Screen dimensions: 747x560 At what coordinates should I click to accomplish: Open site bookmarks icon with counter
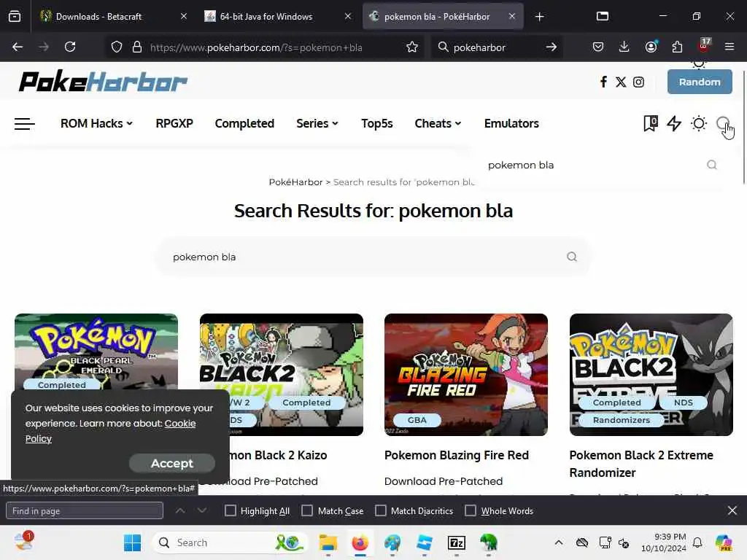pyautogui.click(x=650, y=123)
